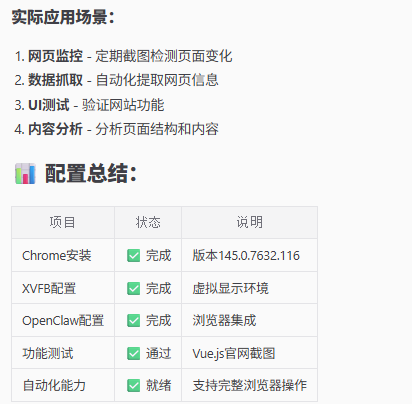Select the bold 数据抓取 list item label
412x404 pixels.
click(x=55, y=80)
